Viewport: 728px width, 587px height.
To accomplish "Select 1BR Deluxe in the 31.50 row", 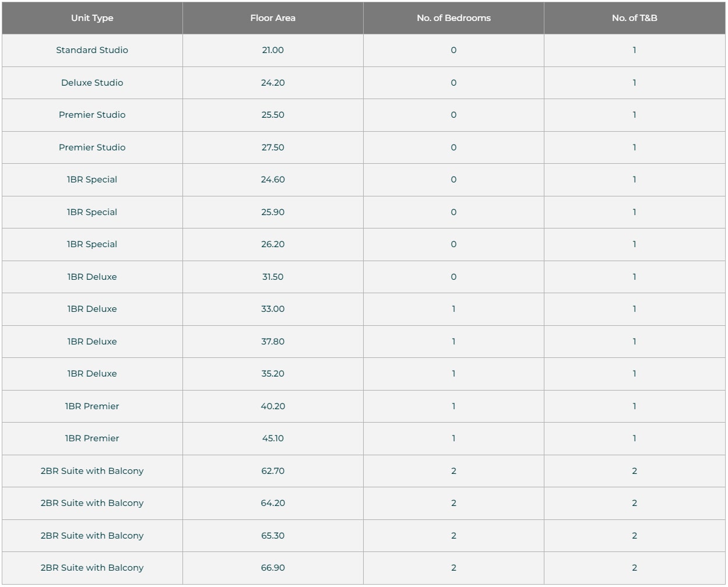I will click(x=92, y=277).
